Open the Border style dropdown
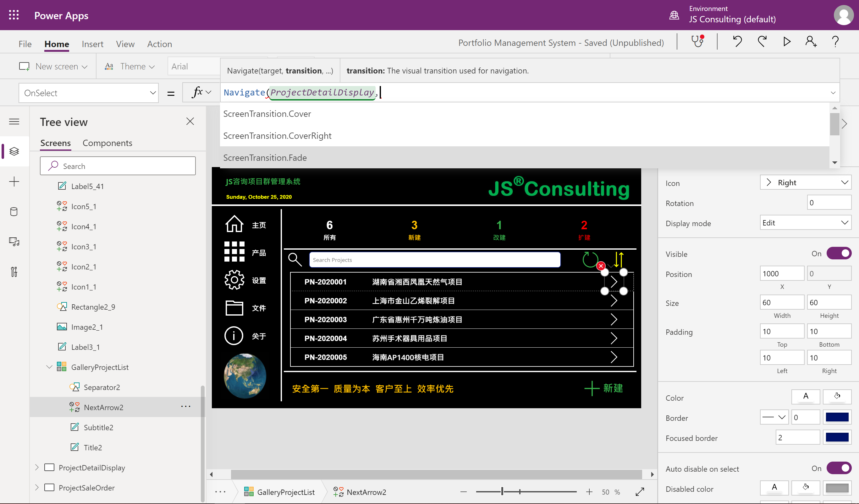This screenshot has height=504, width=859. coord(774,417)
